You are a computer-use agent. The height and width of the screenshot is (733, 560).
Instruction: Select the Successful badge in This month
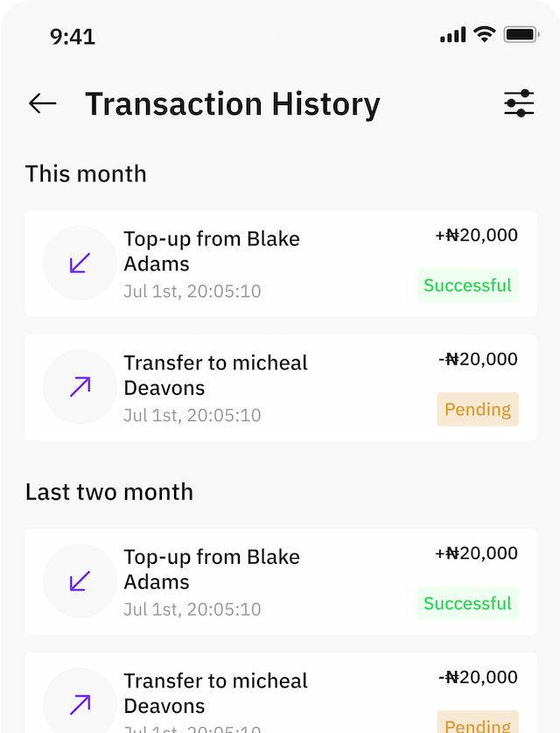click(467, 285)
